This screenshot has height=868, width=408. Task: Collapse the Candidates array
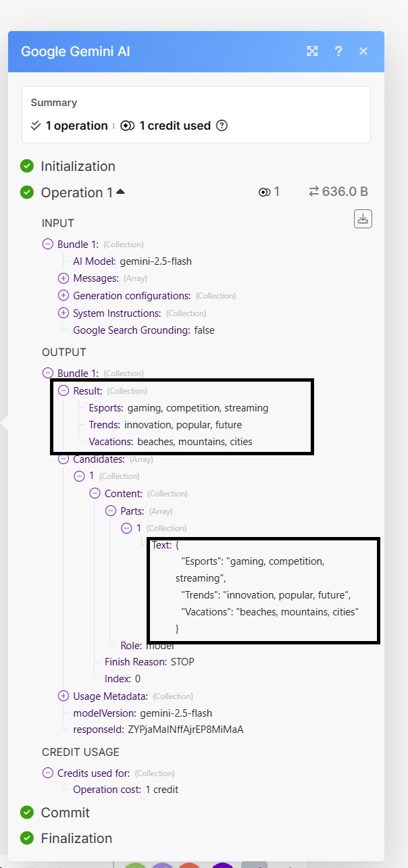click(63, 459)
